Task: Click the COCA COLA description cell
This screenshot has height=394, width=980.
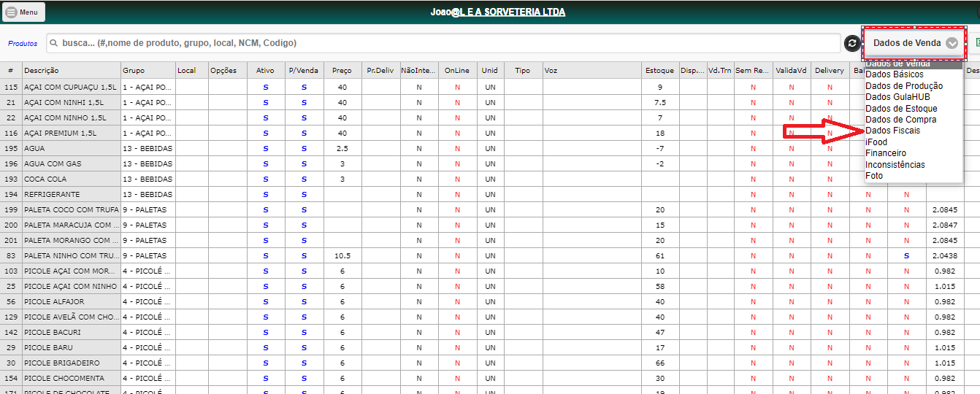Action: coord(71,179)
